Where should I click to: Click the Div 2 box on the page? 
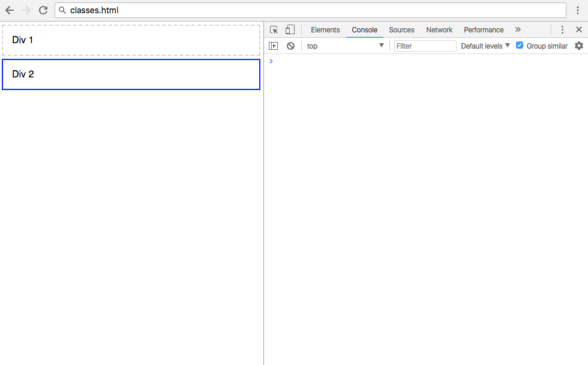tap(131, 74)
